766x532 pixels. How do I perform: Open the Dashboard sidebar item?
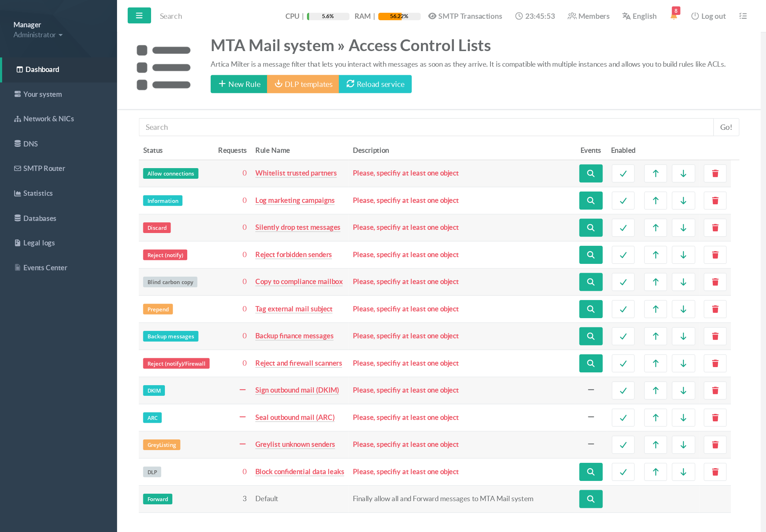[59, 70]
